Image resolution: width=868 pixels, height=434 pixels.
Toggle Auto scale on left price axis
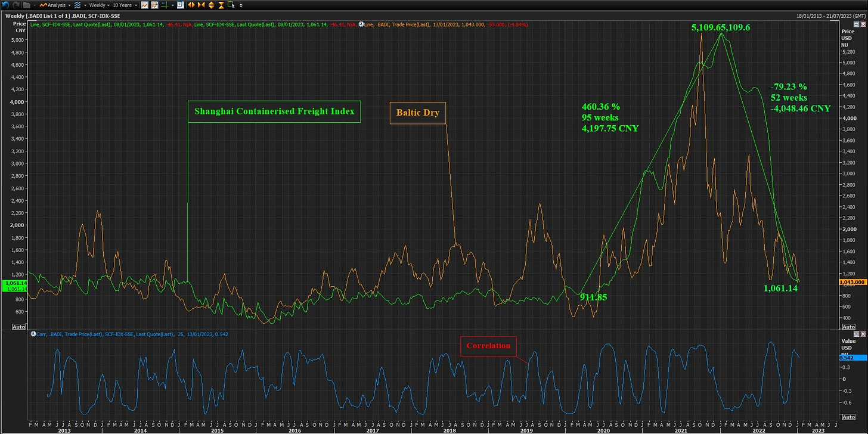click(x=19, y=327)
